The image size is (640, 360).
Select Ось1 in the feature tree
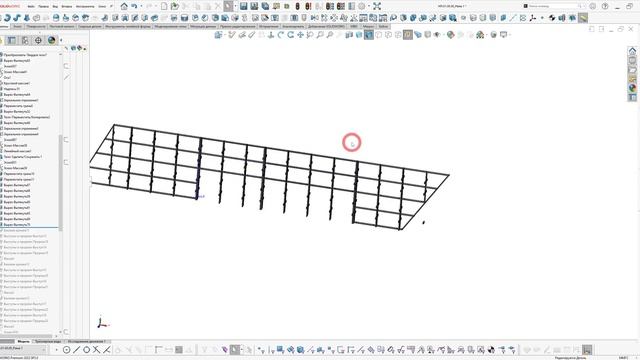[x=7, y=78]
